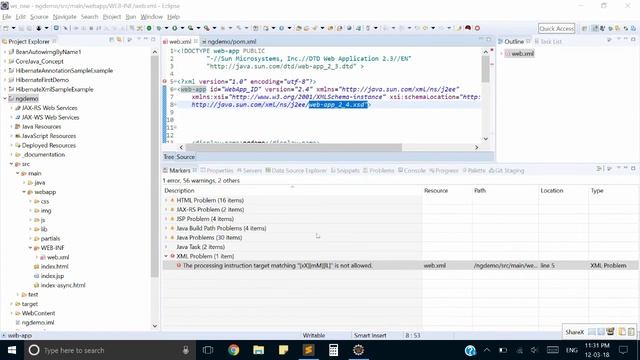Open the Project menu
Image resolution: width=640 pixels, height=360 pixels.
click(112, 17)
